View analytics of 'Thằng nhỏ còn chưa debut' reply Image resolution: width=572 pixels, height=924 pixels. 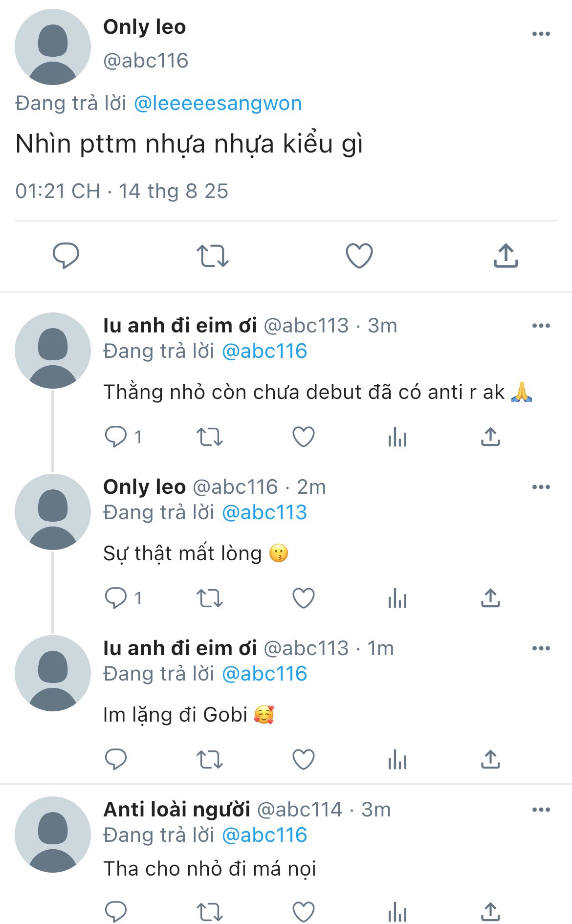(x=397, y=437)
